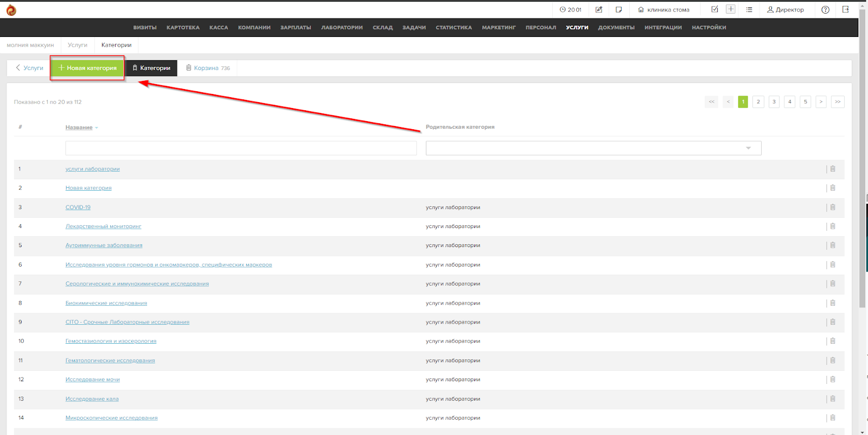Open the МАРКЕТИНГ menu
This screenshot has height=435, width=868.
(499, 28)
